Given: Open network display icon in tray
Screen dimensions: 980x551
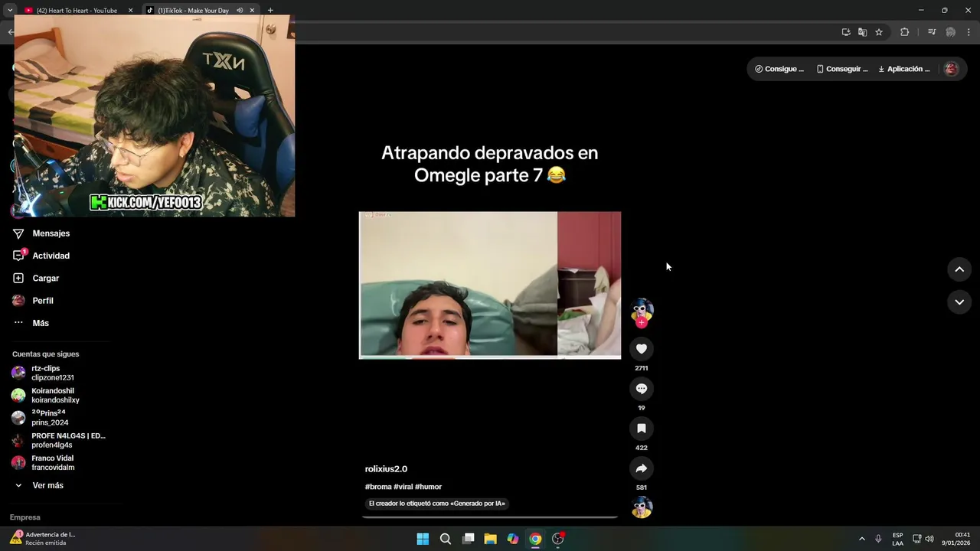Looking at the screenshot, I should tap(917, 539).
